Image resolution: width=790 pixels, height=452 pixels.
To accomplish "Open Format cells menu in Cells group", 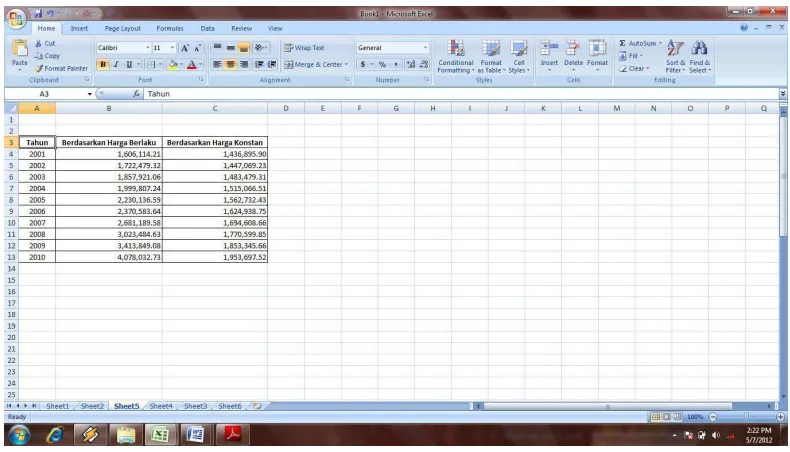I will click(597, 55).
